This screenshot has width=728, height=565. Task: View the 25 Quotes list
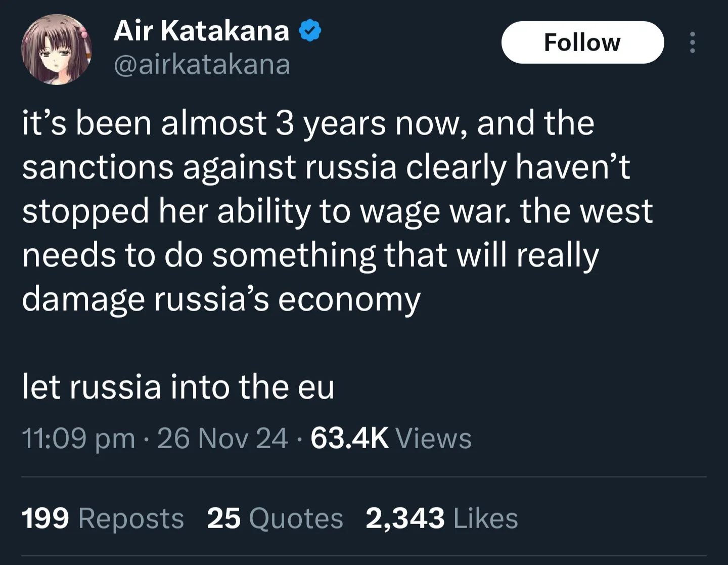275,518
